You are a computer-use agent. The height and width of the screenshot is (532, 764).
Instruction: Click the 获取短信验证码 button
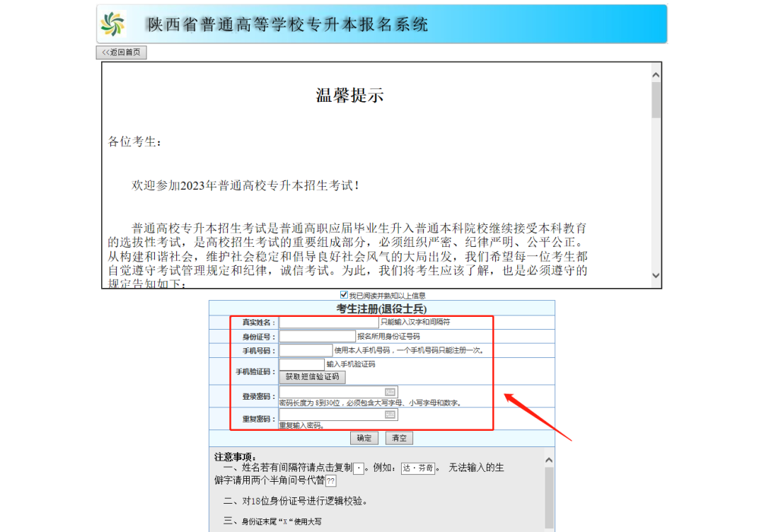(313, 377)
